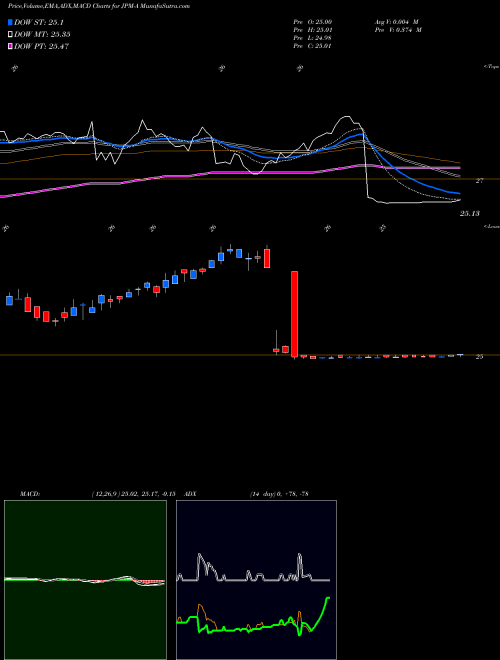The image size is (500, 660).
Task: Click the 25.13 last price label
Action: click(x=470, y=213)
